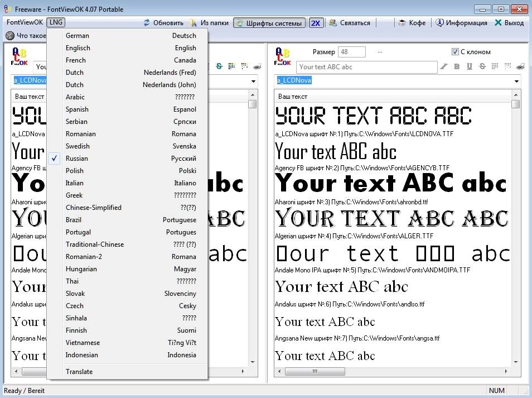Open the FontViewOK menu
Image resolution: width=532 pixels, height=398 pixels.
click(x=25, y=22)
